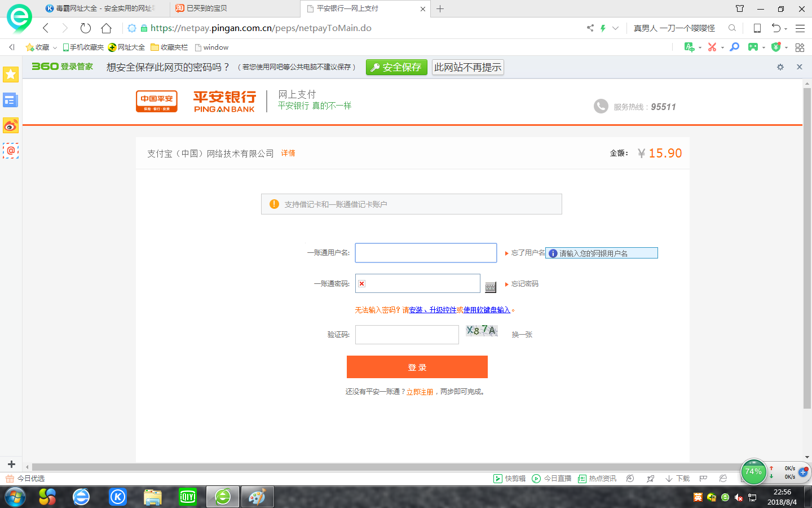Open the window bookmark
The height and width of the screenshot is (508, 812).
click(x=211, y=47)
